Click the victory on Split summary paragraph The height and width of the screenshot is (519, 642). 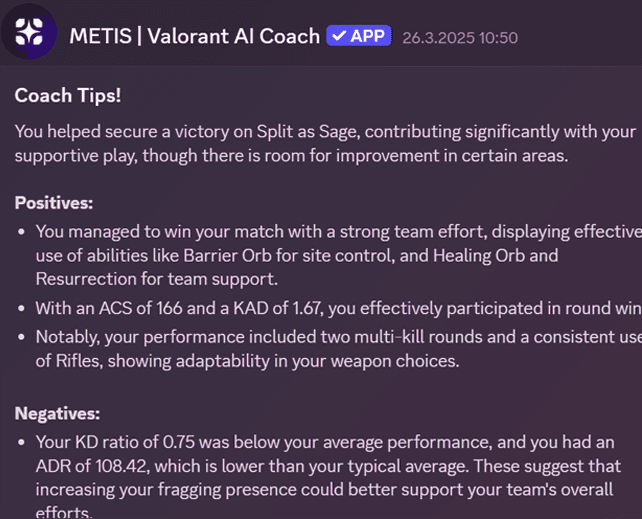(x=326, y=144)
